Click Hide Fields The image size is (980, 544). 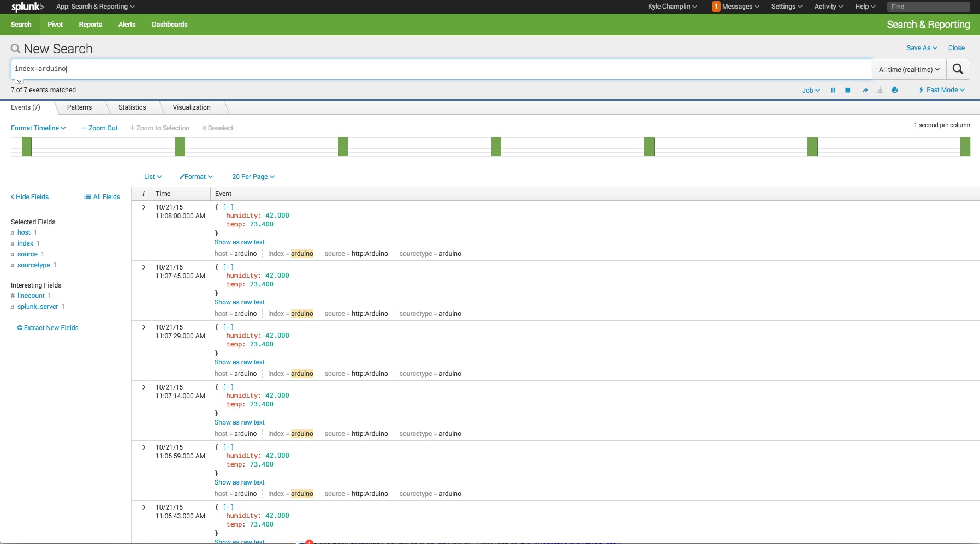29,197
